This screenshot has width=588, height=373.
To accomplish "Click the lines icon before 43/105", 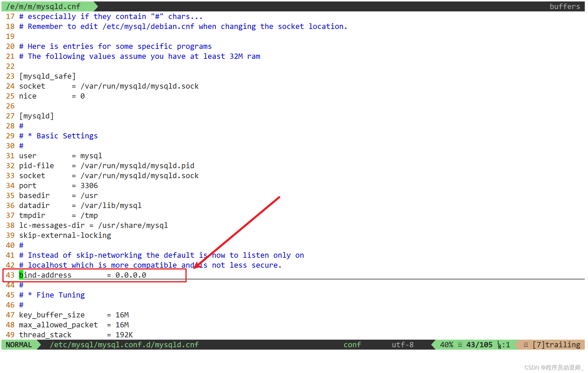I will tap(460, 345).
